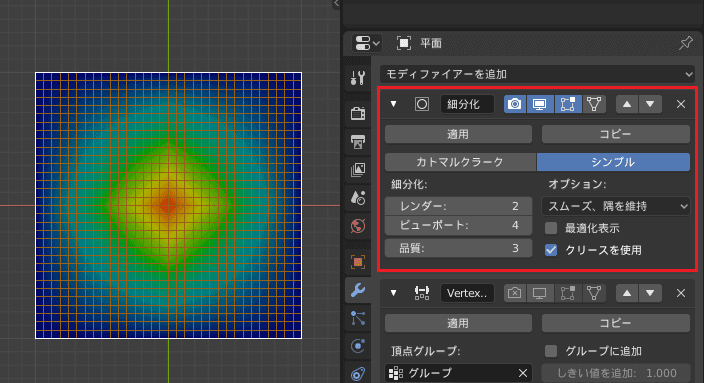
Task: Click the 細分化 modifier name field
Action: 467,104
